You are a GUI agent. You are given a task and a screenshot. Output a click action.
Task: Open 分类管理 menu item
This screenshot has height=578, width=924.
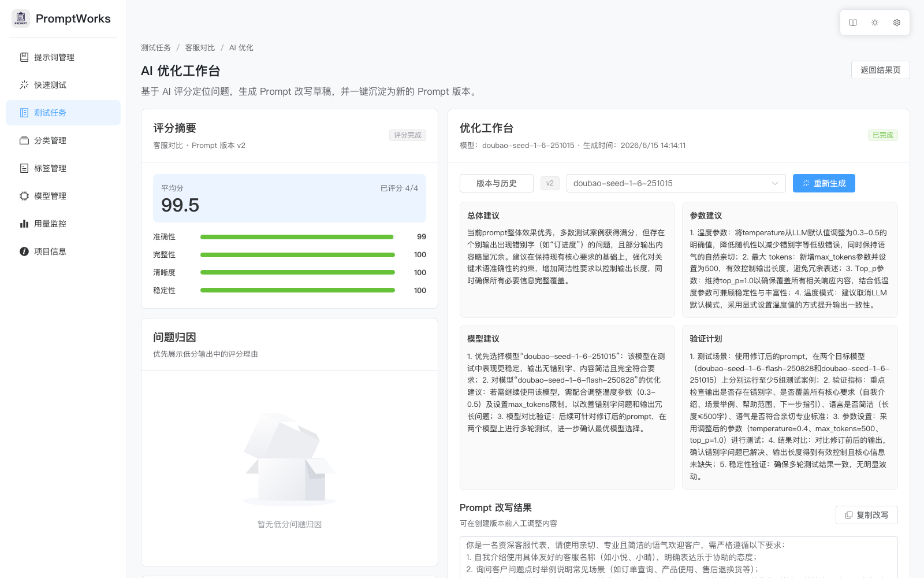pos(64,140)
